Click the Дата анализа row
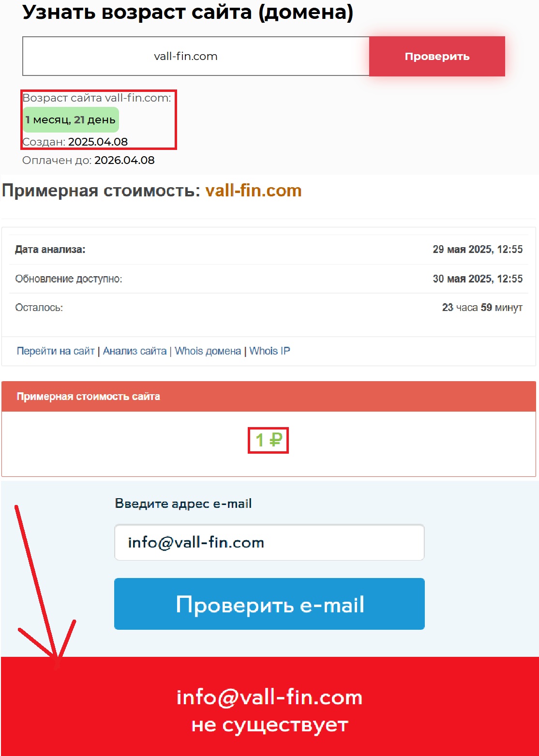Viewport: 539px width, 756px height. [x=269, y=250]
